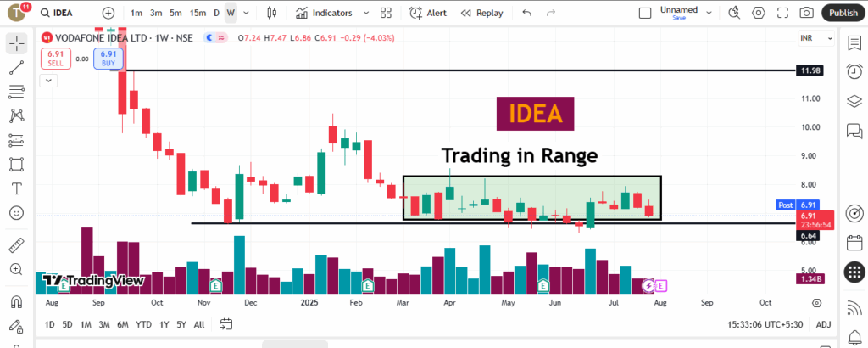Open the Indicators dialog
This screenshot has width=868, height=348.
324,13
